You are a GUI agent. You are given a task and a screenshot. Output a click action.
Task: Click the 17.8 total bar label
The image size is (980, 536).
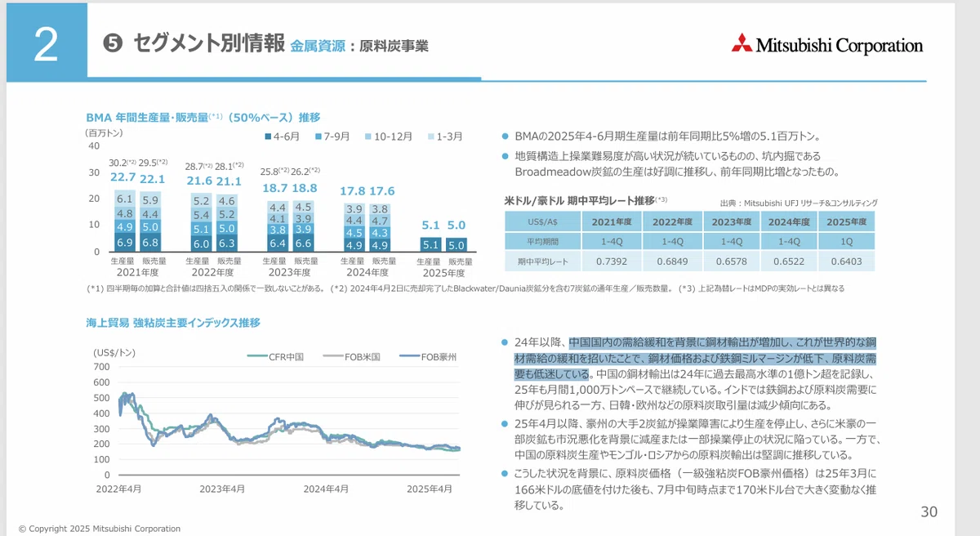[x=352, y=190]
